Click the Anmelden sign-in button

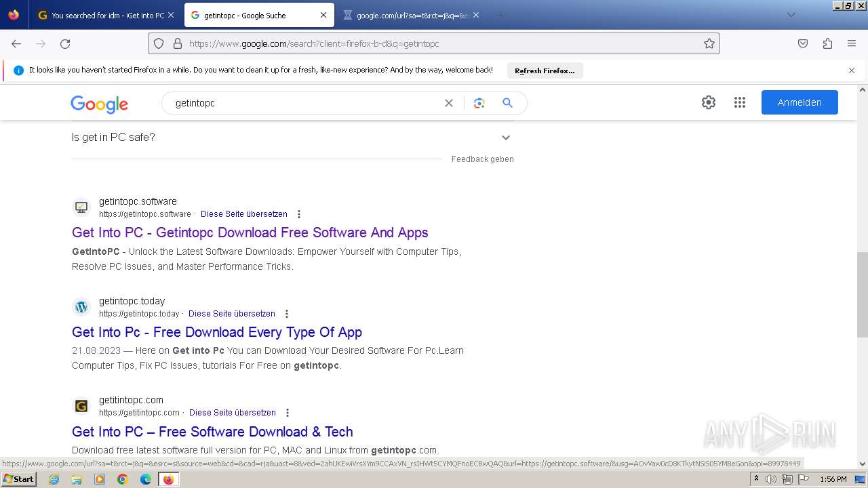click(800, 102)
